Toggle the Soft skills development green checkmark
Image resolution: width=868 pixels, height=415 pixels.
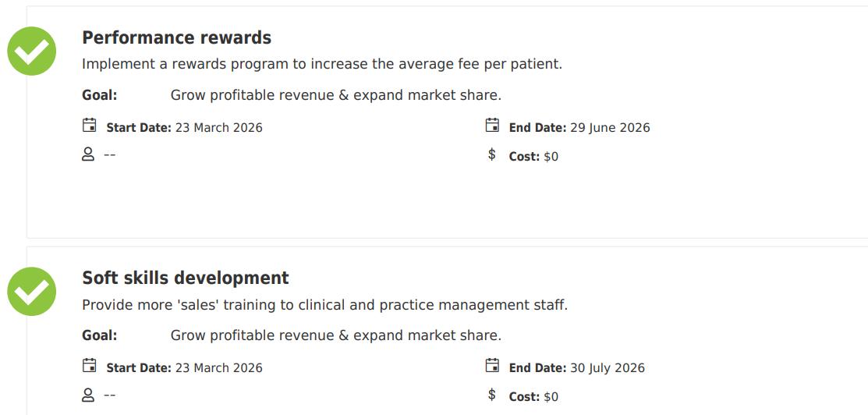32,291
